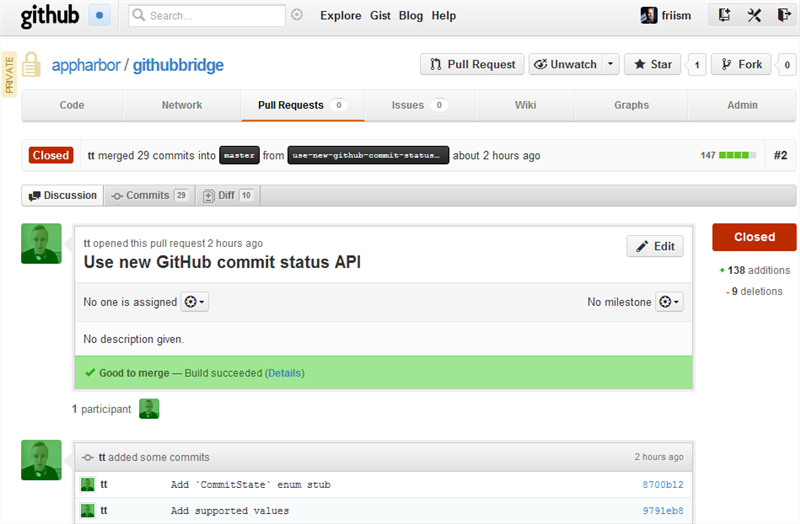Image resolution: width=800 pixels, height=524 pixels.
Task: Click the participant avatar thumbnail
Action: [x=149, y=409]
